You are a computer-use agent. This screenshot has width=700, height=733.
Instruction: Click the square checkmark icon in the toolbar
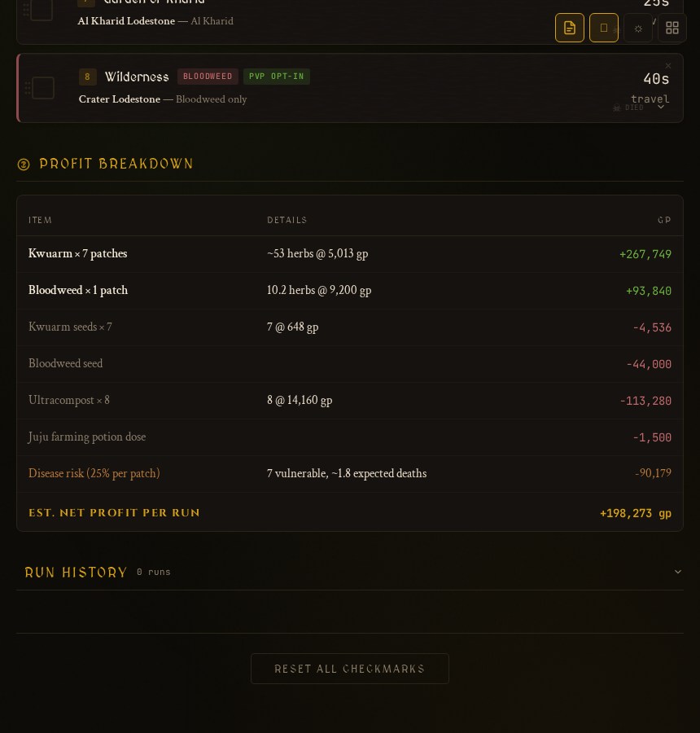point(603,28)
